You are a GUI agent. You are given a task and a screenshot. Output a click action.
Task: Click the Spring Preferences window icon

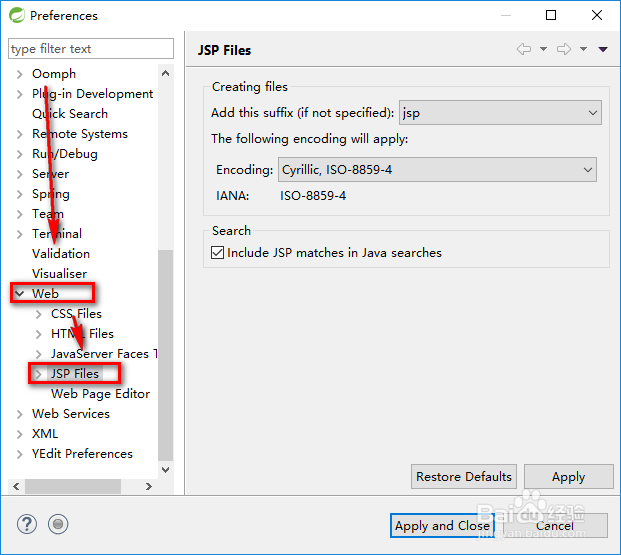click(15, 16)
